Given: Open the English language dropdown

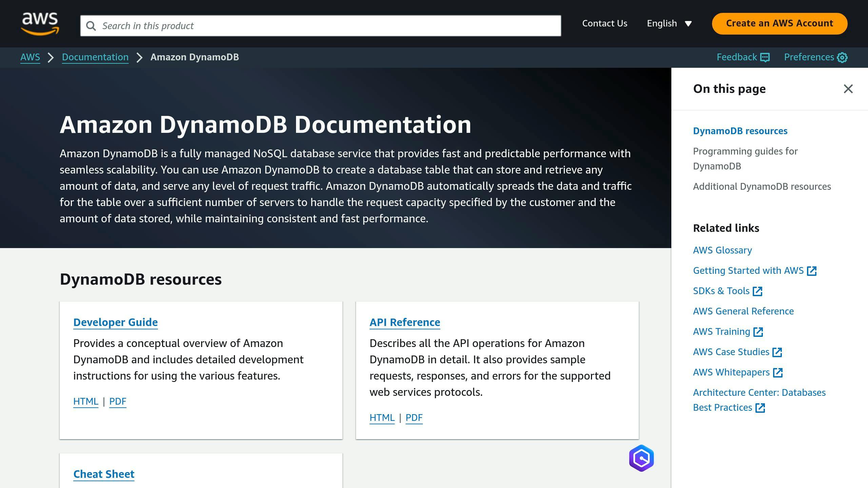Looking at the screenshot, I should [x=669, y=23].
